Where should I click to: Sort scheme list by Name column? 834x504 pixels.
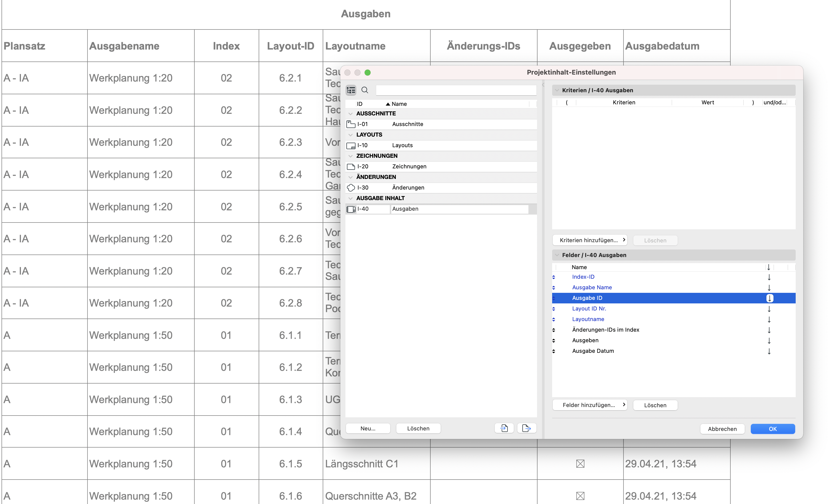[x=399, y=104]
